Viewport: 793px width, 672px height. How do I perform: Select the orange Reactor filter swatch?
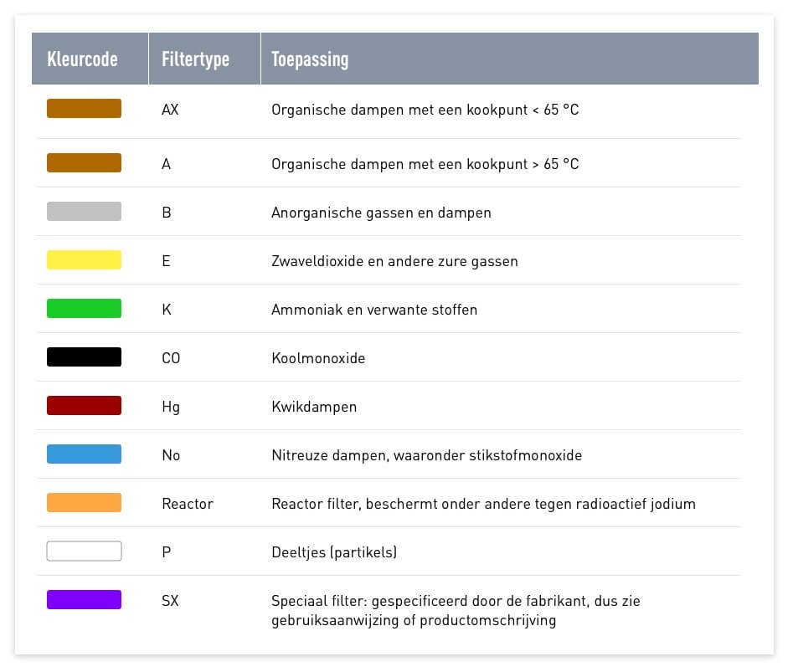pyautogui.click(x=84, y=503)
